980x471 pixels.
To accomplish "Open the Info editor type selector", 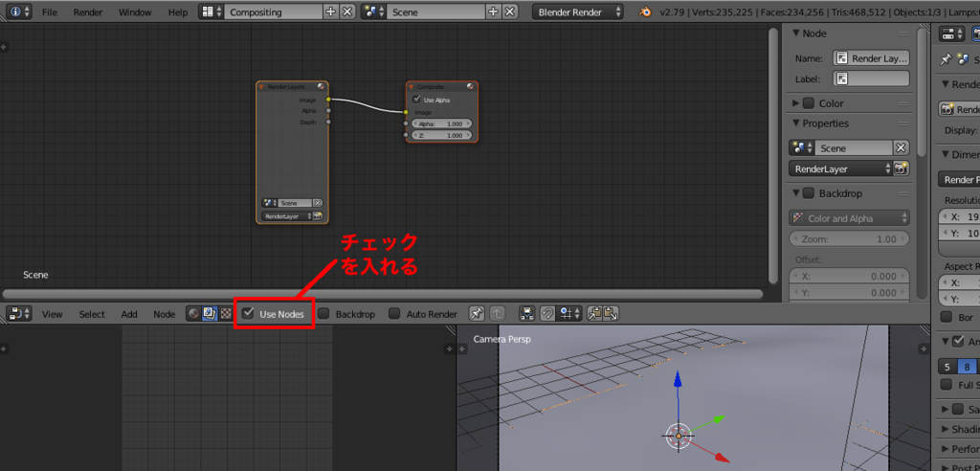I will click(x=19, y=11).
